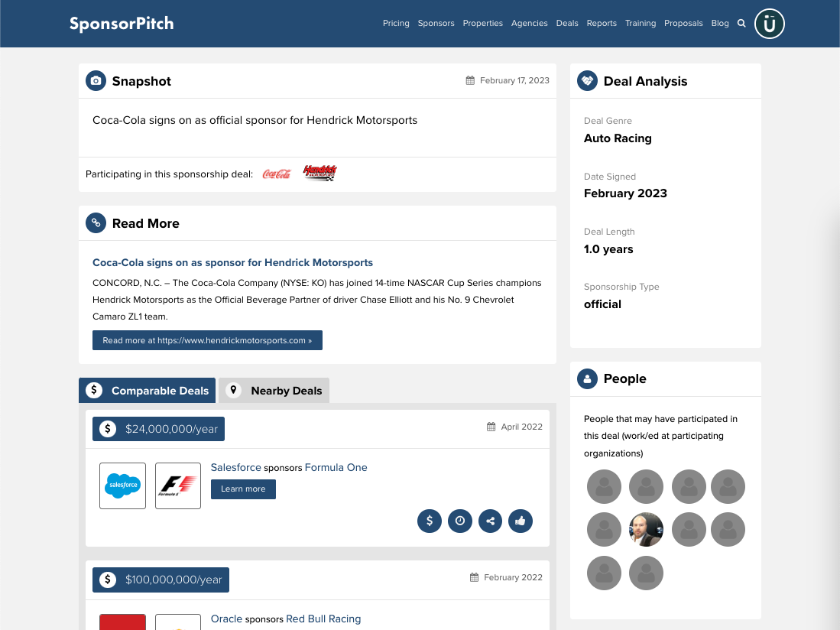Click the Salesforce logo thumbnail

(123, 486)
